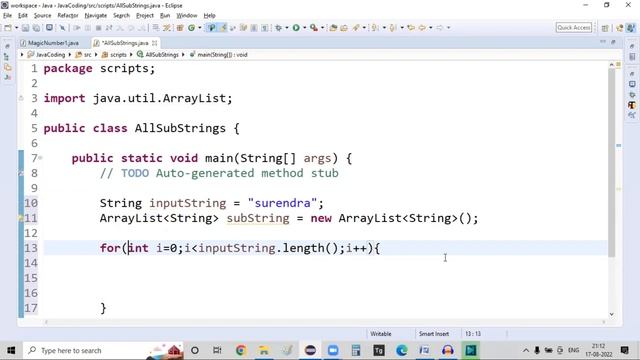
Task: Open the File menu
Action: pos(7,16)
